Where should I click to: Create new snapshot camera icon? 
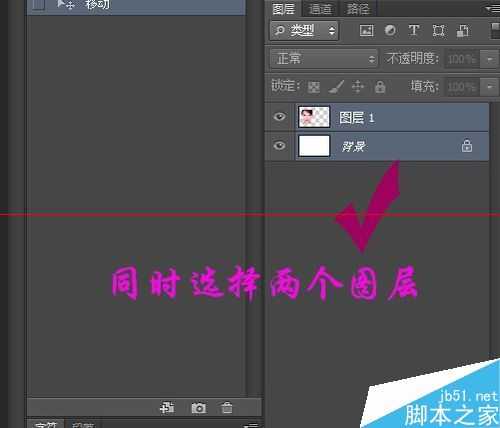199,408
